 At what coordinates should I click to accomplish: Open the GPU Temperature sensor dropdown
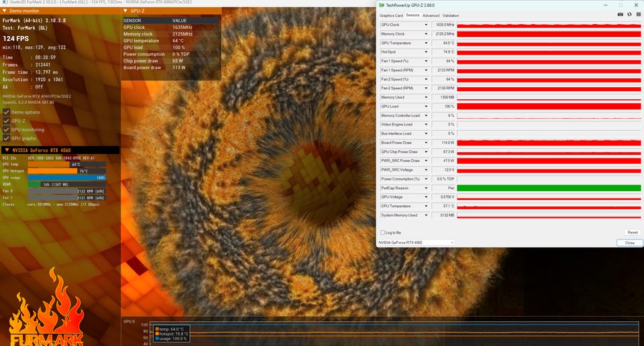[425, 43]
